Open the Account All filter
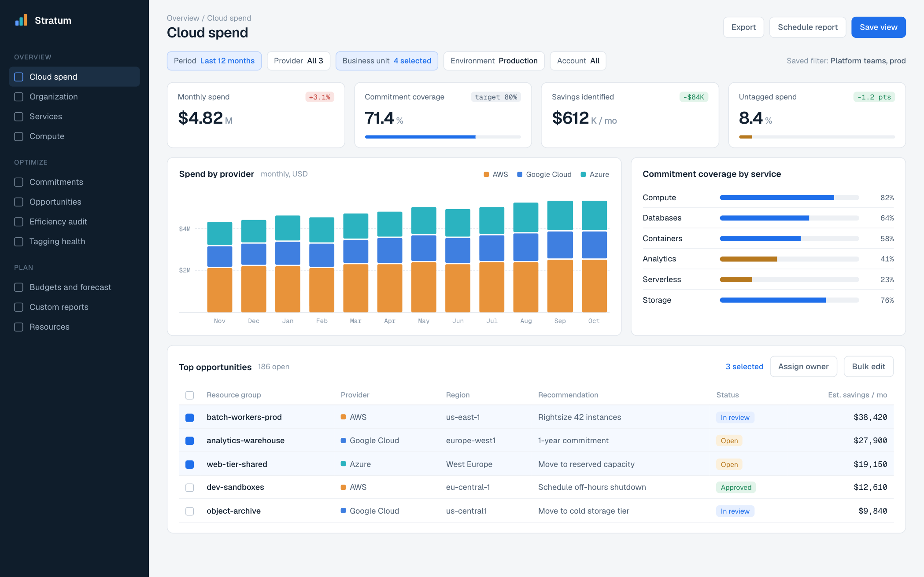The image size is (924, 577). click(x=578, y=61)
